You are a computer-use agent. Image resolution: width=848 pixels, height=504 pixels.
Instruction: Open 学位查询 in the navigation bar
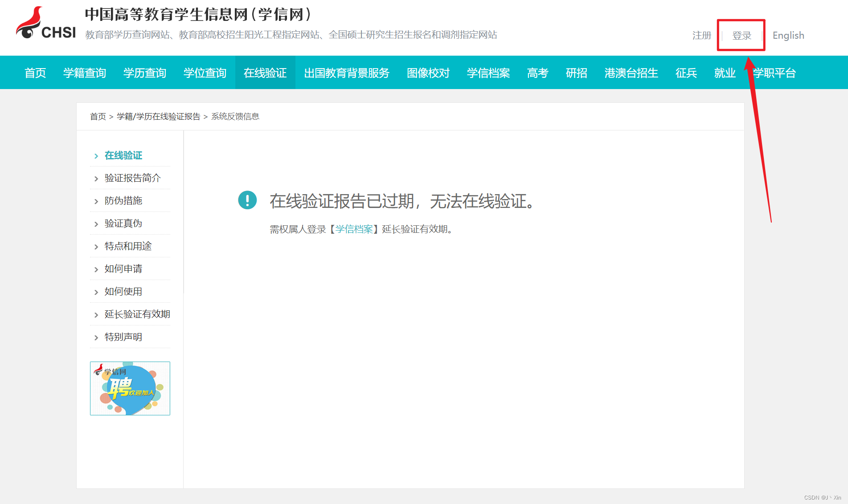[x=205, y=73]
